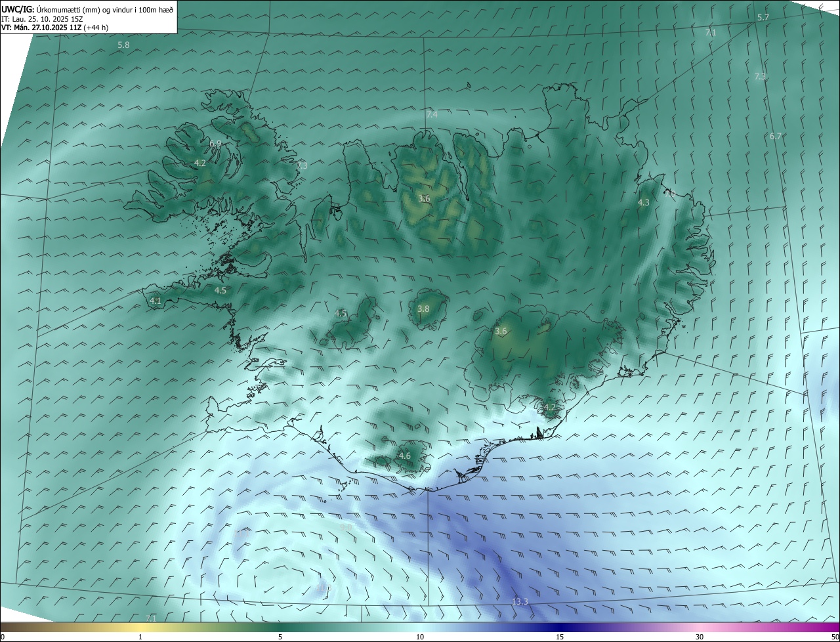Screen dimensions: 840x642
Task: Click the 0 tick on the color scale
Action: 3,637
